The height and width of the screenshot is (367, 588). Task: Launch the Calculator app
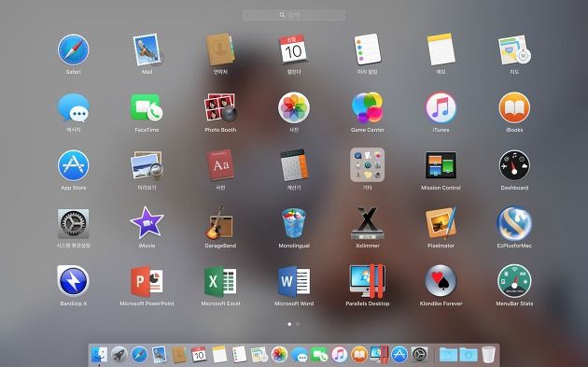tap(294, 166)
